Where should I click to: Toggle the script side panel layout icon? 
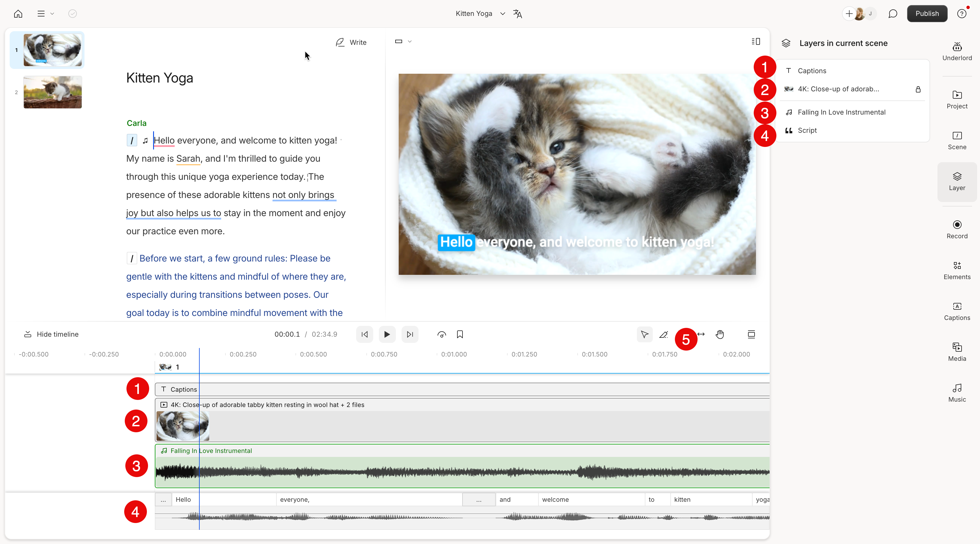coord(755,41)
